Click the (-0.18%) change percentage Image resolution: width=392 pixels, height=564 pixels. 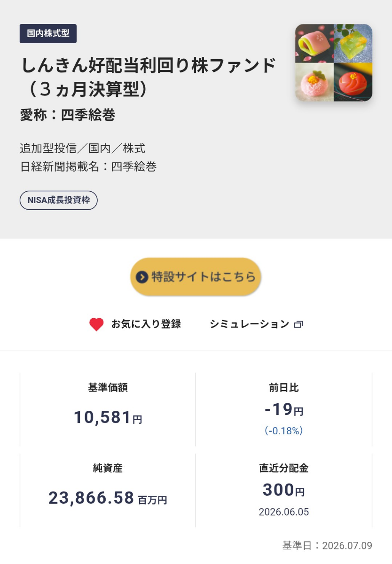[284, 431]
